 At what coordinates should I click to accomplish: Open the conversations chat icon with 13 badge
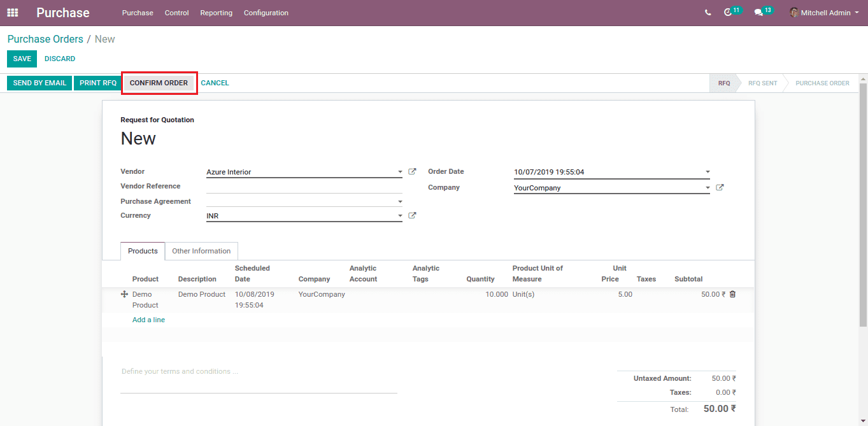click(758, 13)
